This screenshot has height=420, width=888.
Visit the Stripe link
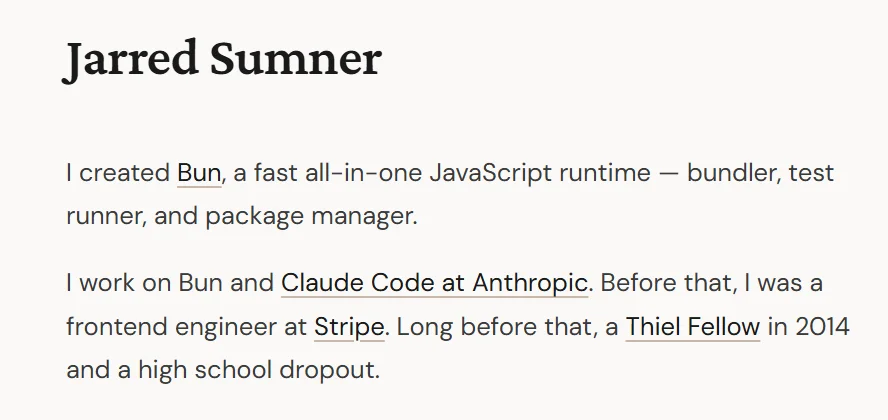(349, 327)
